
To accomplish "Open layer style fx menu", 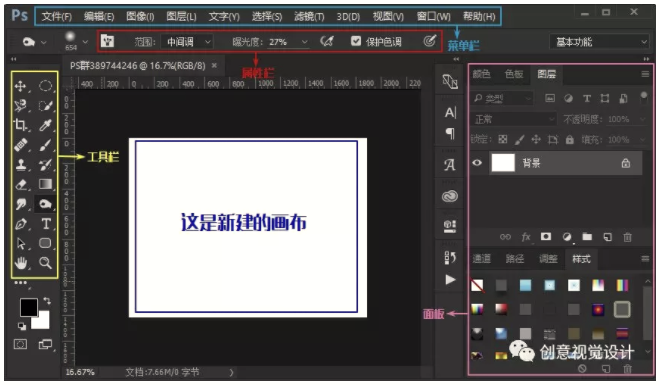I will pyautogui.click(x=526, y=237).
